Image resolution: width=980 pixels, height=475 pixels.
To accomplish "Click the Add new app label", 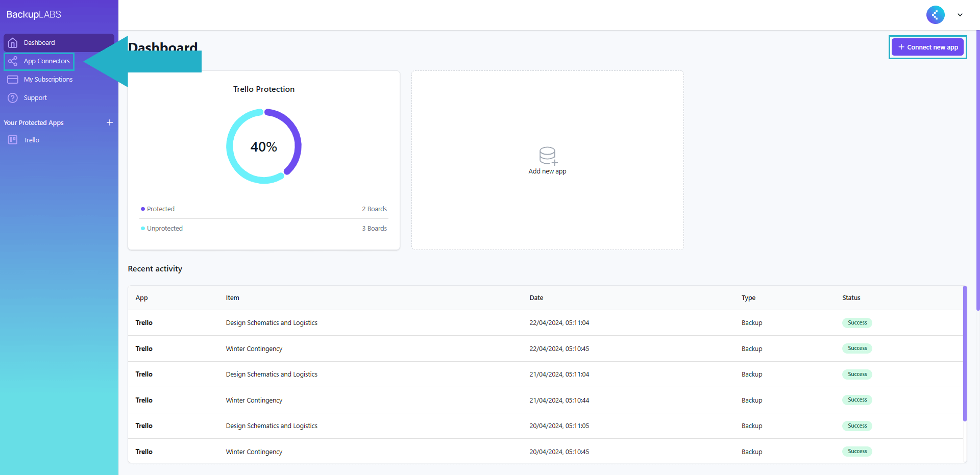I will click(547, 171).
